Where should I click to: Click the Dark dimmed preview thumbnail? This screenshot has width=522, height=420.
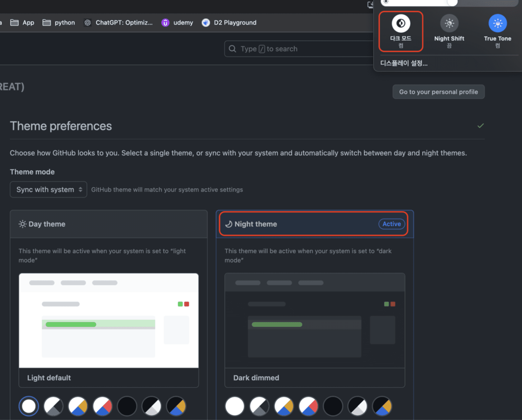[315, 321]
